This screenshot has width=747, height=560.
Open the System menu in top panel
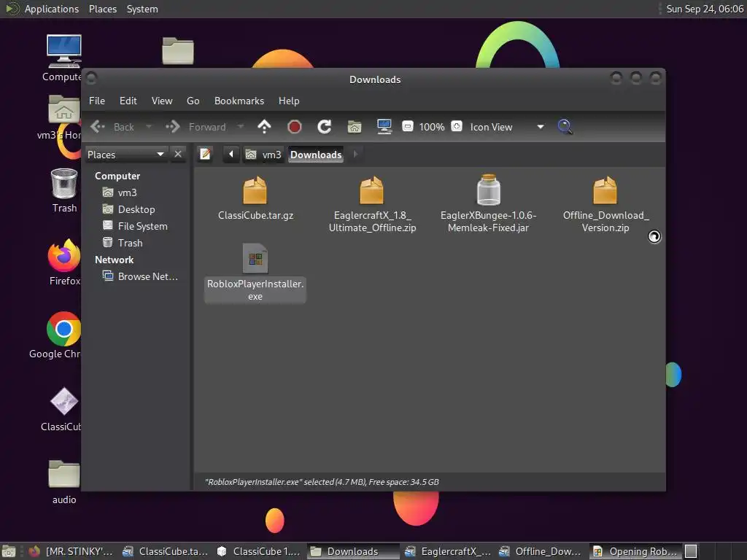point(142,9)
